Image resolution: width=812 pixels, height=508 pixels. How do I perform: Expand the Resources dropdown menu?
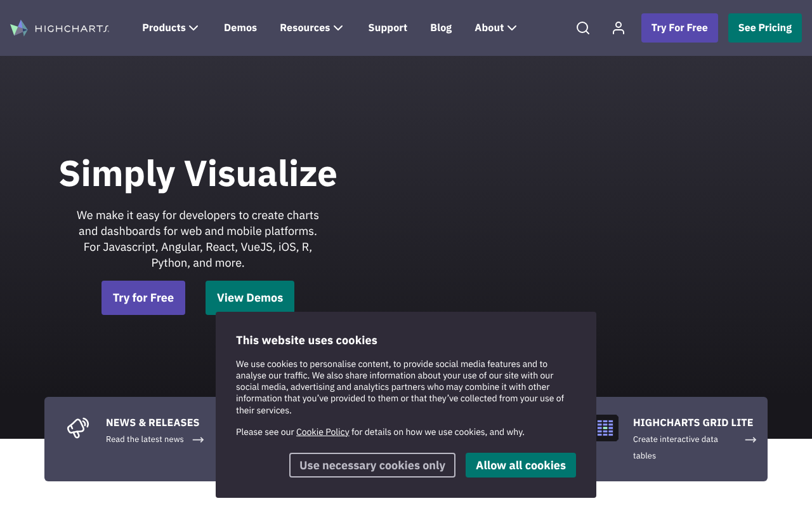click(x=311, y=28)
